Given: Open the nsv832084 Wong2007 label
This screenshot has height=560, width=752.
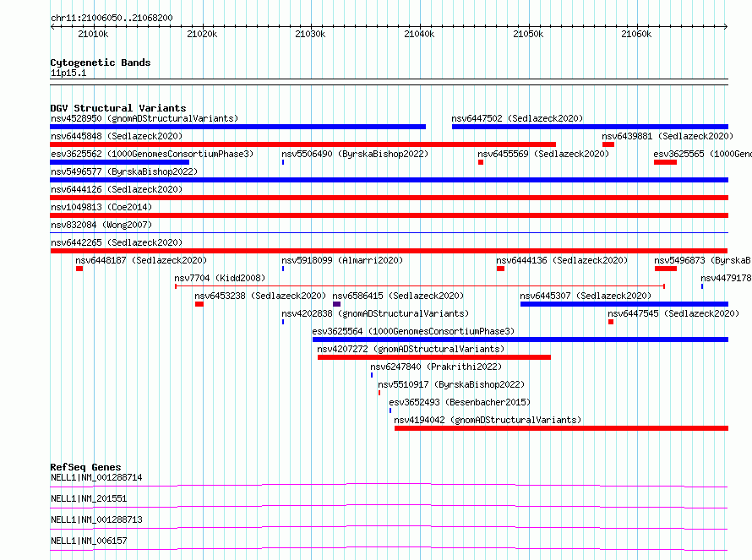Looking at the screenshot, I should click(x=101, y=225).
